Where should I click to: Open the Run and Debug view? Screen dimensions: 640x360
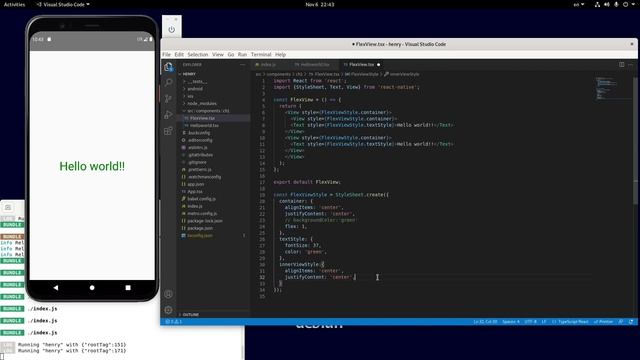pos(168,115)
